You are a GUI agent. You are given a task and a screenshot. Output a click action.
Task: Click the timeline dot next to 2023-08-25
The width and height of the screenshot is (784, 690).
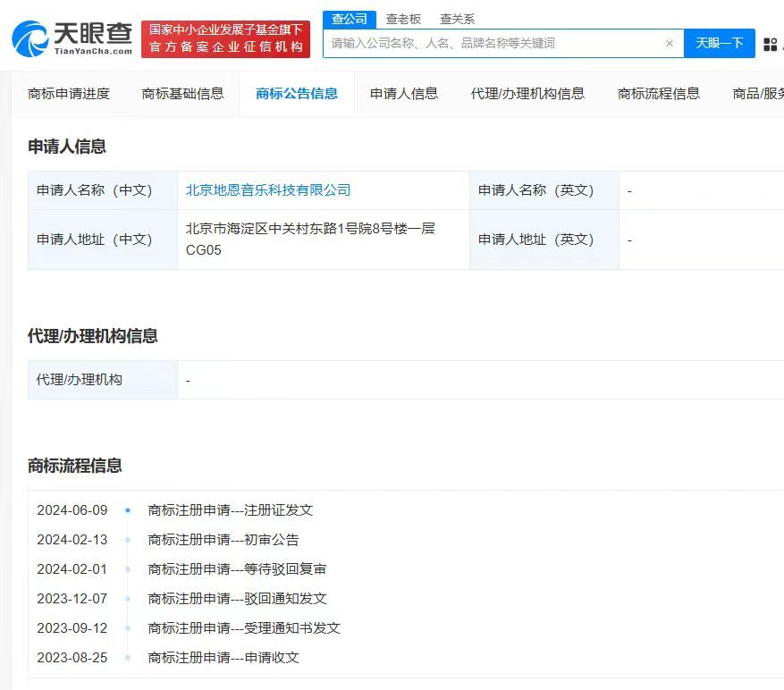(x=127, y=657)
